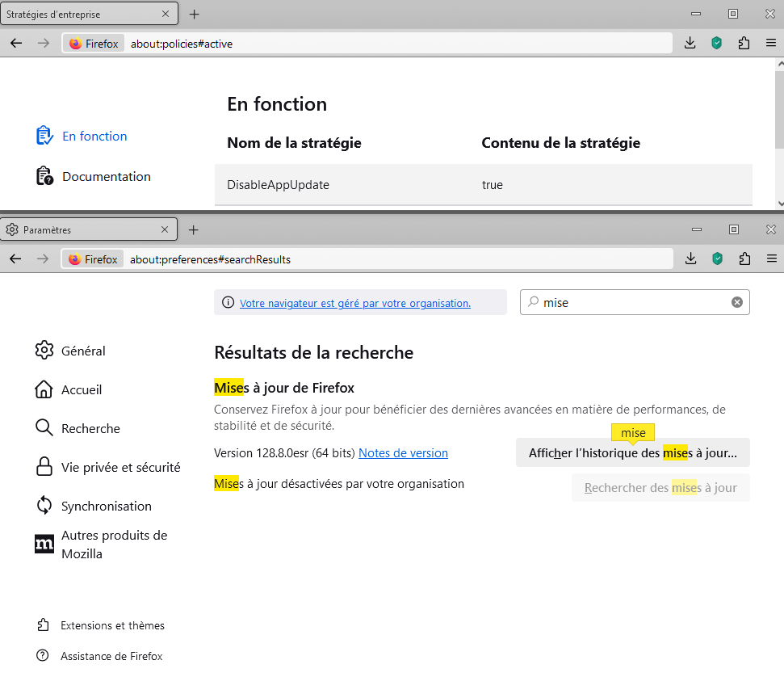
Task: Open the Notes de version link
Action: (403, 453)
